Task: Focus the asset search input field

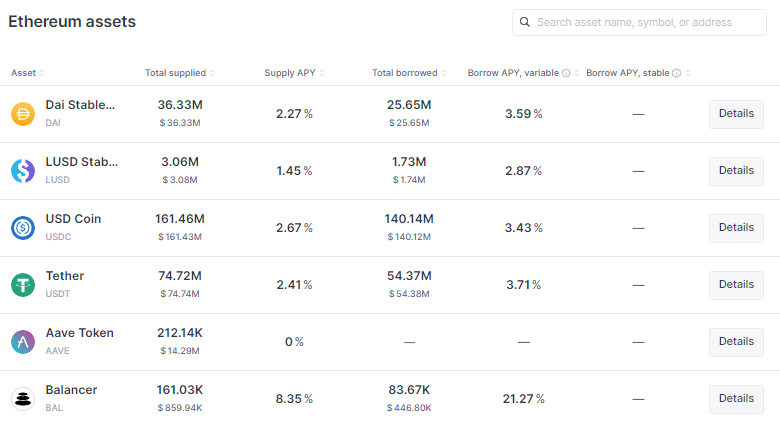Action: coord(639,22)
